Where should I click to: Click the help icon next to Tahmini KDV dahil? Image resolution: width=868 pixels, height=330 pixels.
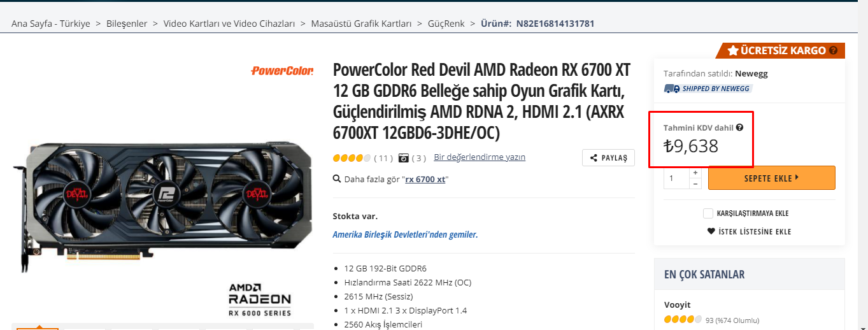coord(739,127)
